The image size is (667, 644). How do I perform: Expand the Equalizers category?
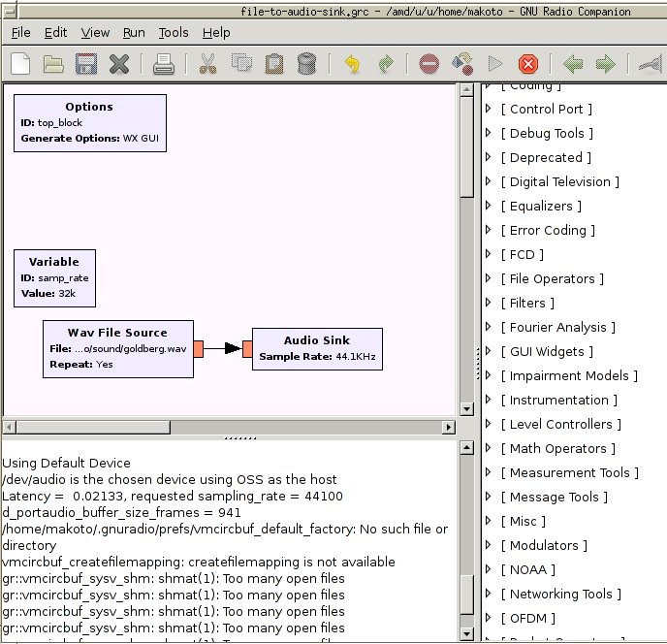click(x=489, y=206)
